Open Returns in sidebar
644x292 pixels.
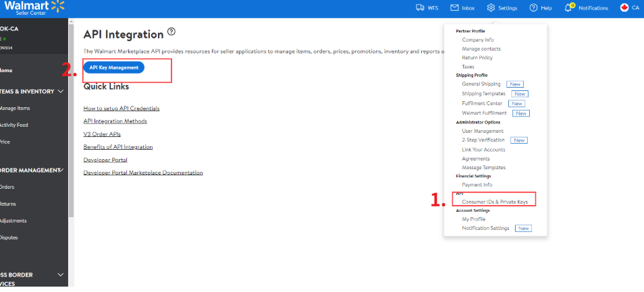(x=8, y=204)
